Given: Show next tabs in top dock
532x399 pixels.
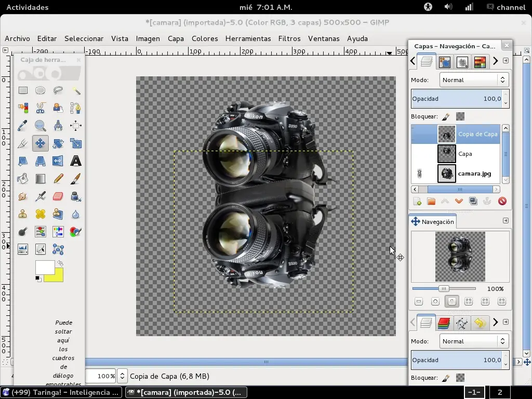Looking at the screenshot, I should [x=495, y=61].
